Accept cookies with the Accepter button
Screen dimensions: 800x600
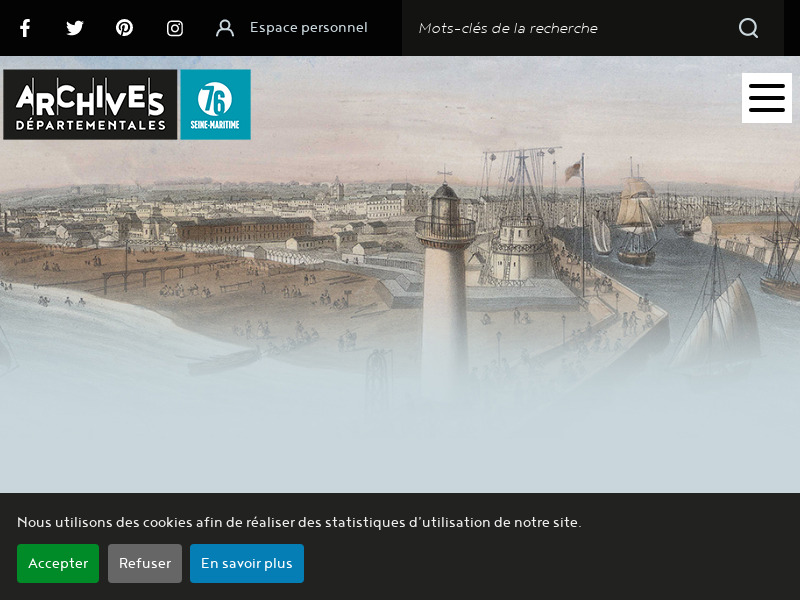(58, 563)
